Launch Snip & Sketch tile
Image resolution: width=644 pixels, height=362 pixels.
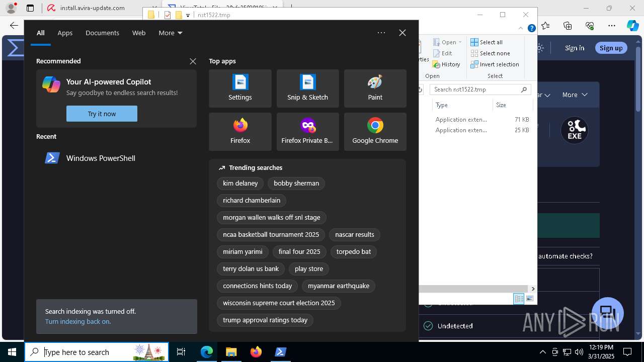pos(307,88)
